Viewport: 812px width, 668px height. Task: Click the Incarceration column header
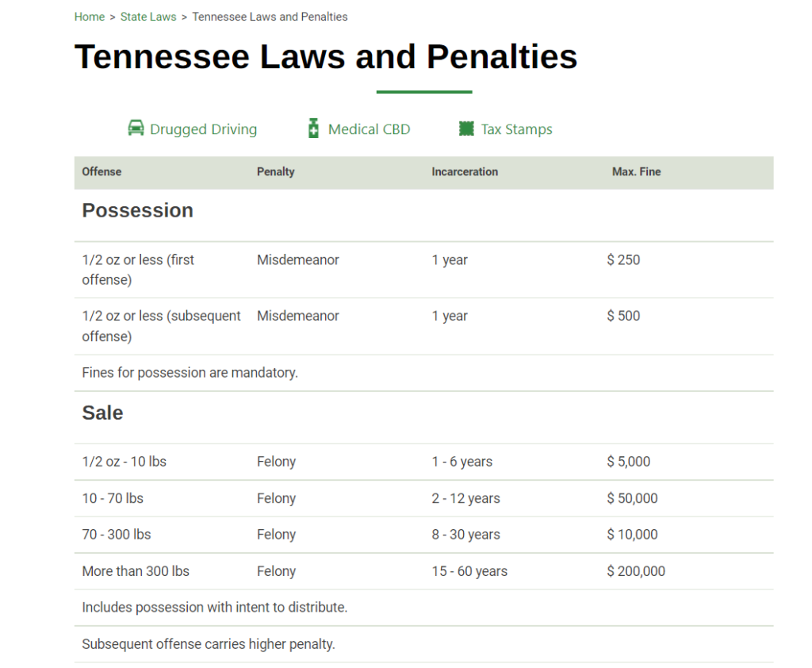tap(465, 171)
